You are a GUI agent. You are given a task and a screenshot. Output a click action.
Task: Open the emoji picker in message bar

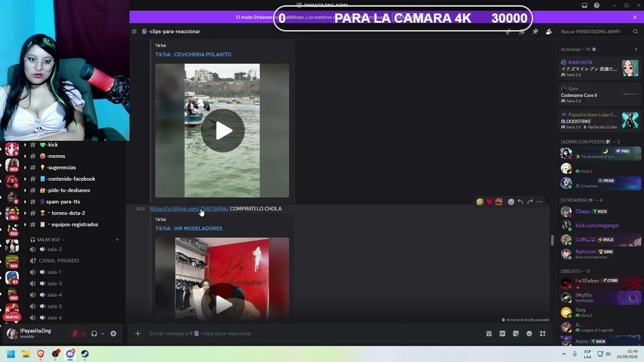529,333
